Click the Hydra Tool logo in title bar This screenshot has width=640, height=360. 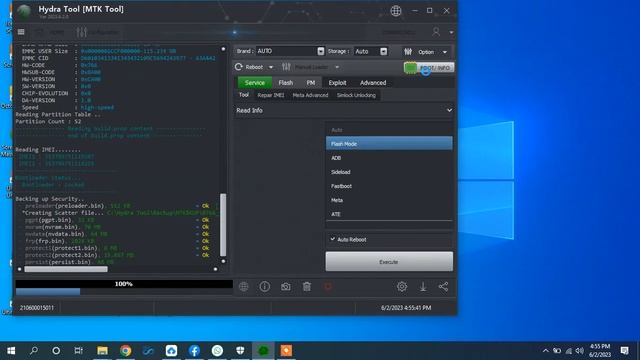(x=24, y=12)
